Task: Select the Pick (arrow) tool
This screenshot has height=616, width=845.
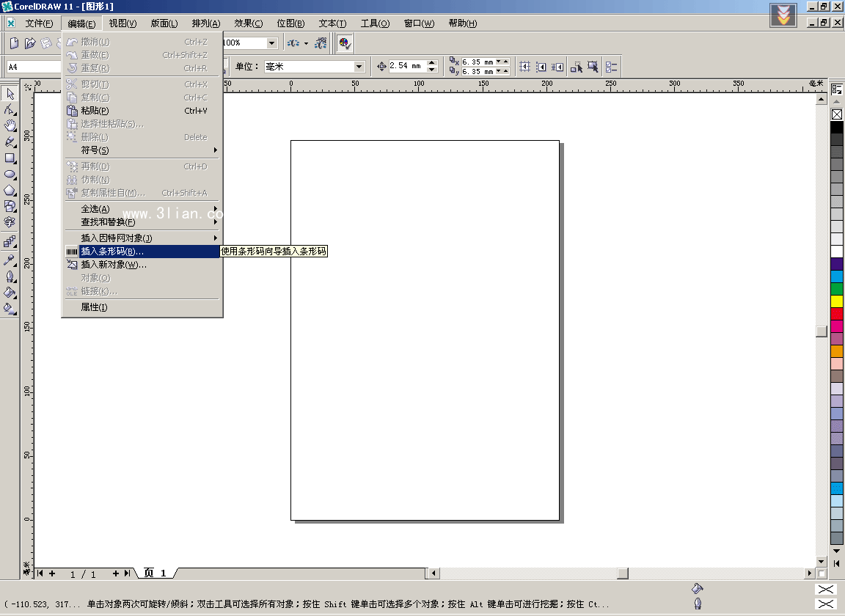Action: [10, 94]
